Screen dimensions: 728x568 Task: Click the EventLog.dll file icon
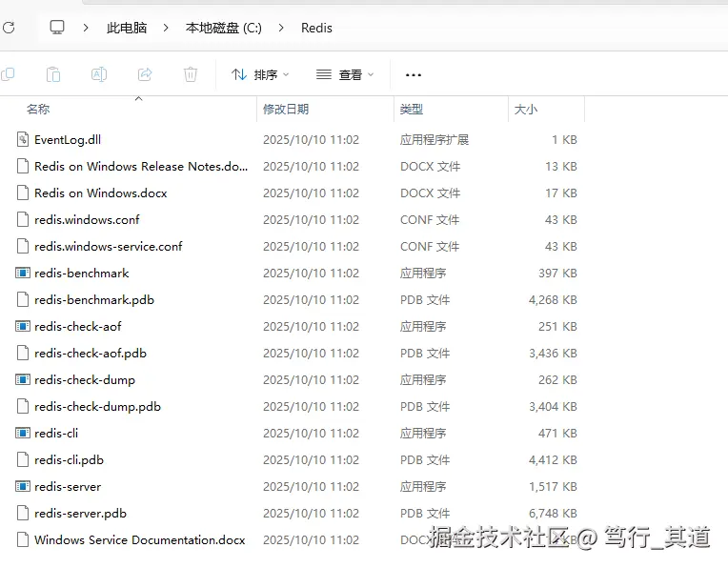23,139
